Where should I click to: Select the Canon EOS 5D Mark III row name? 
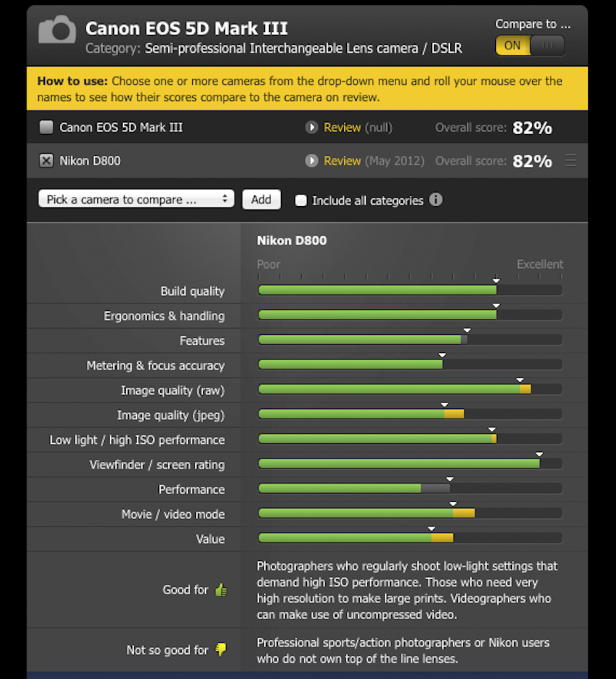[121, 127]
